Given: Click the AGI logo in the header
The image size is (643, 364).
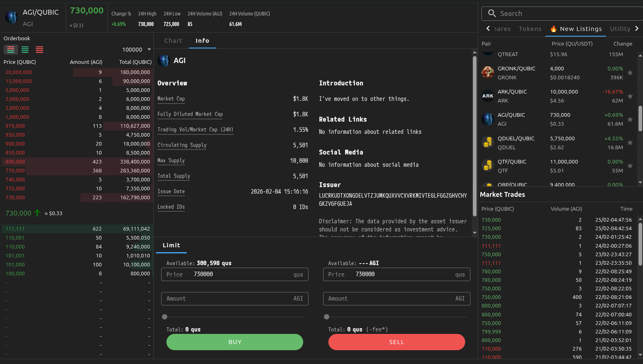Looking at the screenshot, I should [x=11, y=17].
